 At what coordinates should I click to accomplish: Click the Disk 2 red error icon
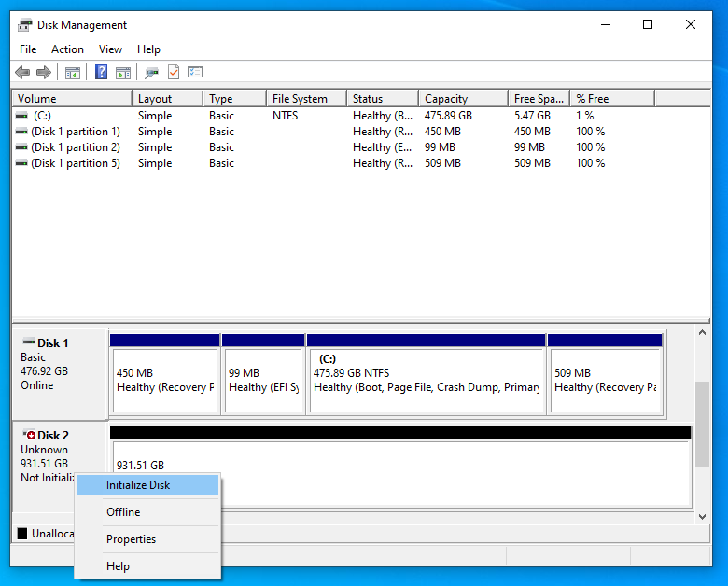(29, 435)
